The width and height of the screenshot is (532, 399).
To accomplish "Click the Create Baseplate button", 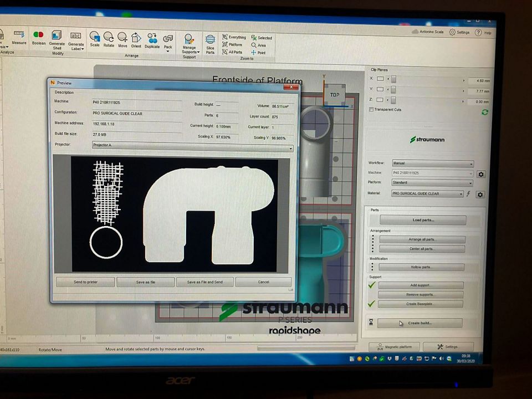I will [421, 304].
